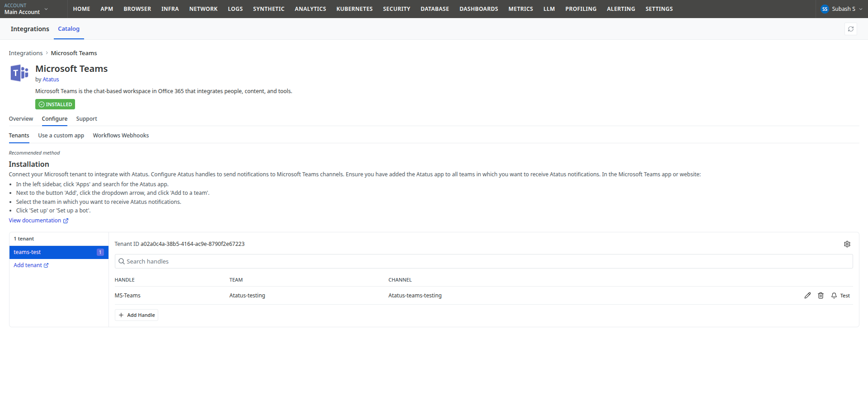Open ANALYTICS from the top menu
The image size is (868, 419).
(311, 9)
